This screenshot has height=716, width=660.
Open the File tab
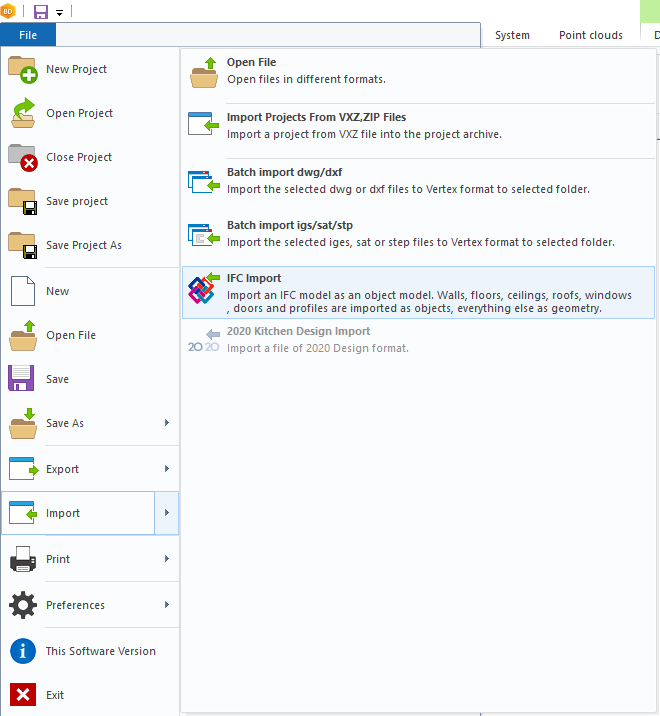tap(28, 35)
